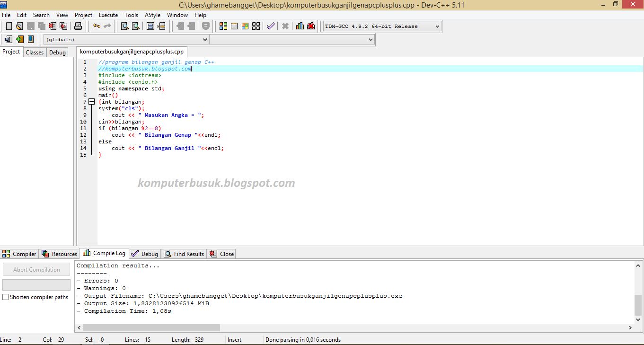Click the Goto bookmarks blue book icon

point(31,39)
